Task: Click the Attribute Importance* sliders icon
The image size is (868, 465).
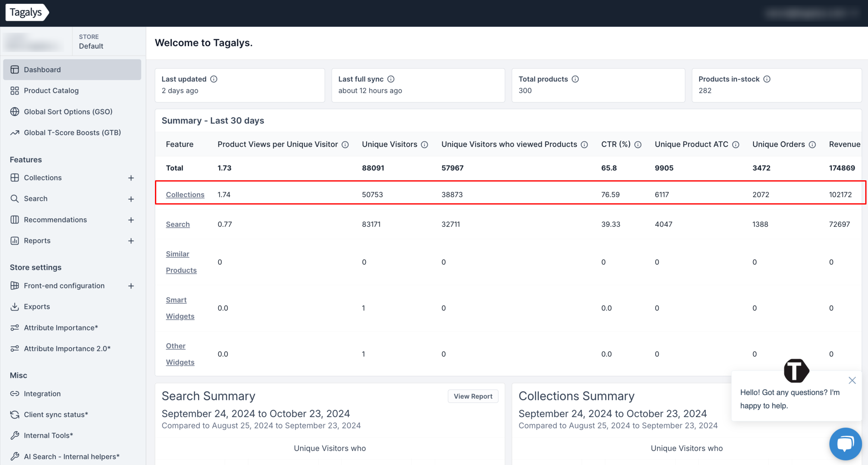Action: 15,328
